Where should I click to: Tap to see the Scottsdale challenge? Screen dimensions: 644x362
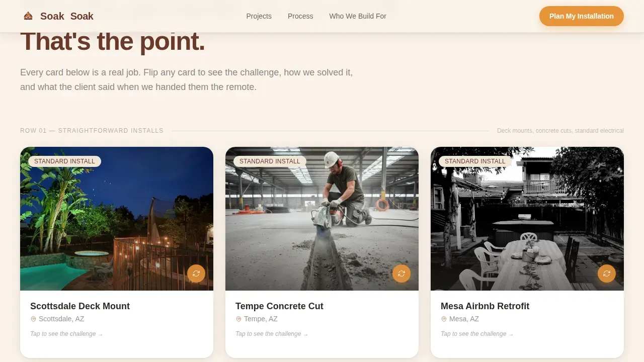coord(66,334)
